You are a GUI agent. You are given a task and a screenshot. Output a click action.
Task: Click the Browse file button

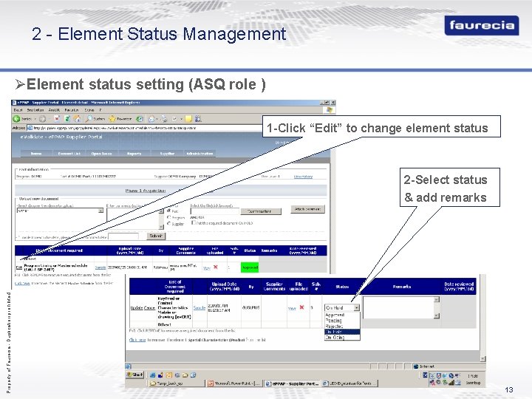pyautogui.click(x=261, y=211)
